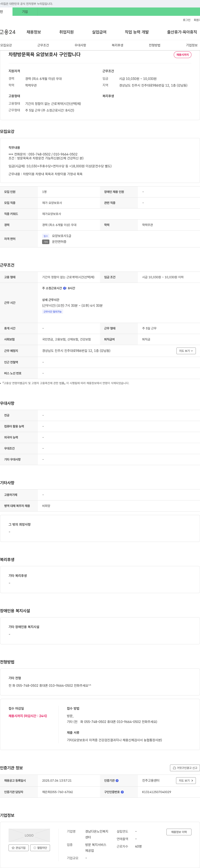Screen dimensions: 200x868
Task: Report with 거짓구인광고 신고 button
Action: tap(185, 767)
